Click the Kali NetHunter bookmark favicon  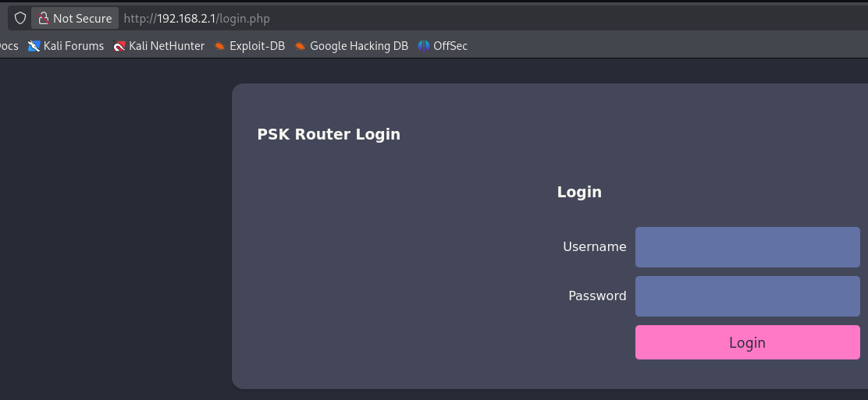pyautogui.click(x=119, y=46)
